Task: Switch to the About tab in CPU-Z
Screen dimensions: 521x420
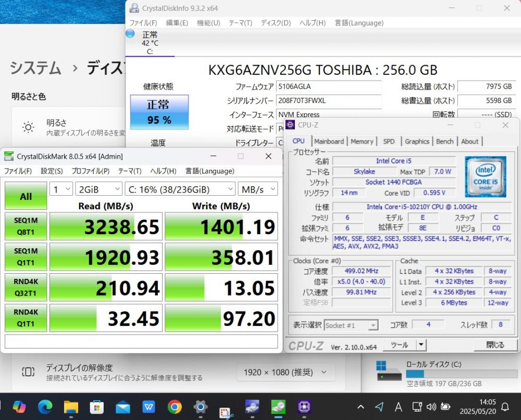Action: [469, 142]
